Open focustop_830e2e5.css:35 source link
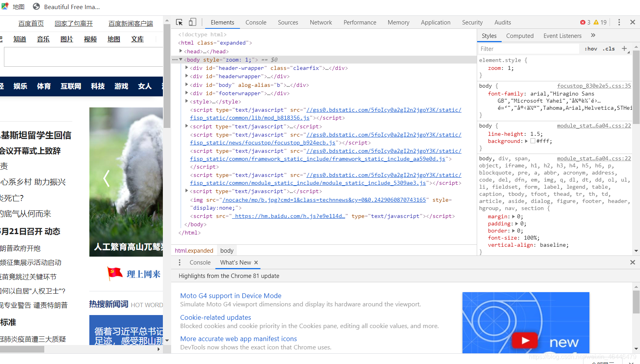 [594, 86]
